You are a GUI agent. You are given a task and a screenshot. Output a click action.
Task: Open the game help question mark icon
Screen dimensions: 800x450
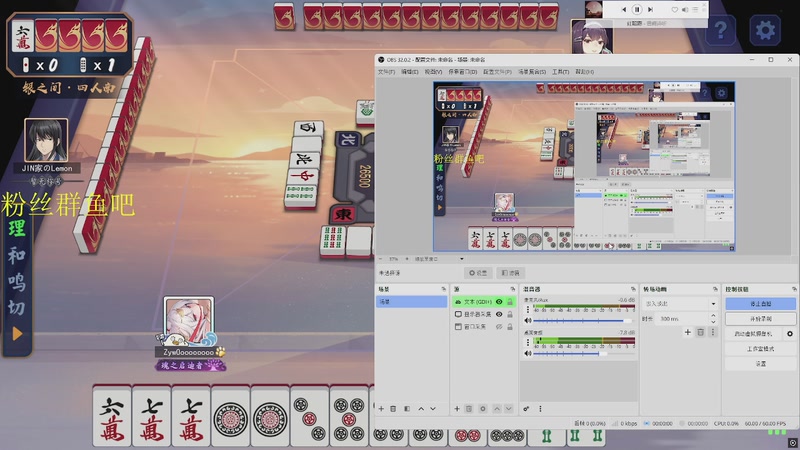720,30
